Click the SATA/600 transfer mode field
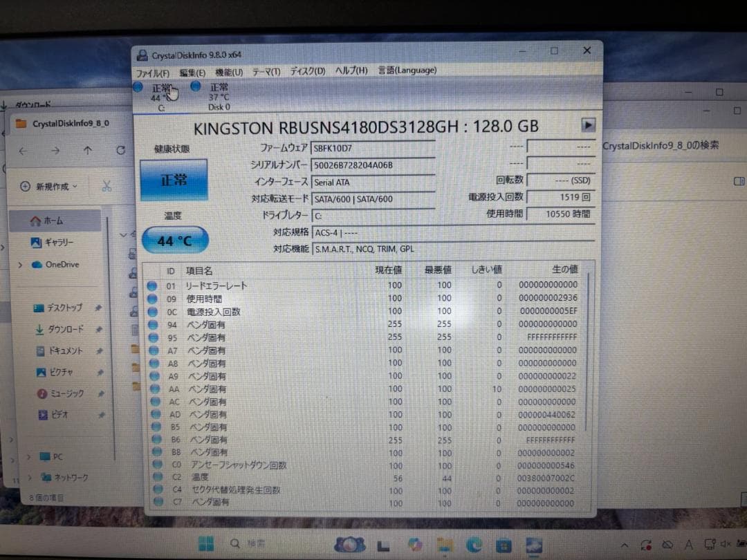 373,199
